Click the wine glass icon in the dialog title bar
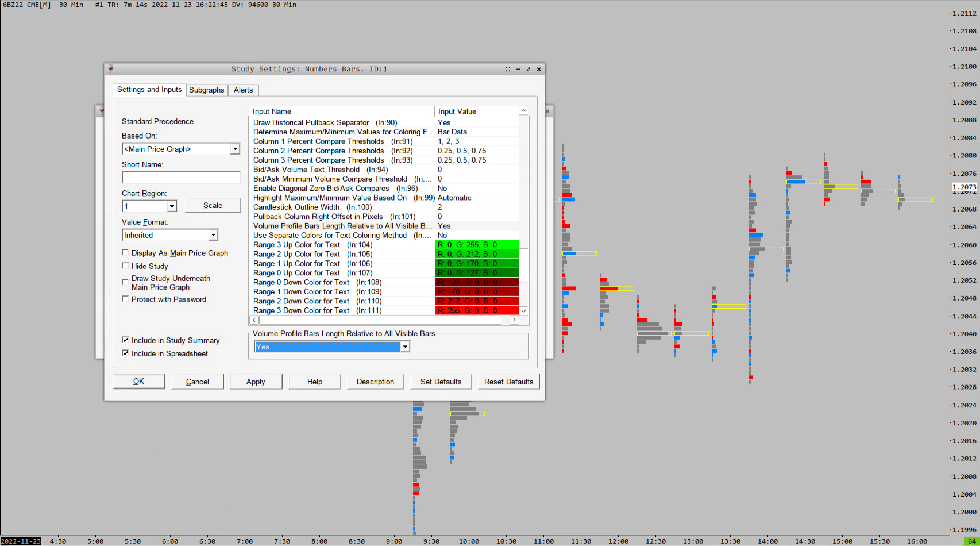980x546 pixels. click(111, 69)
